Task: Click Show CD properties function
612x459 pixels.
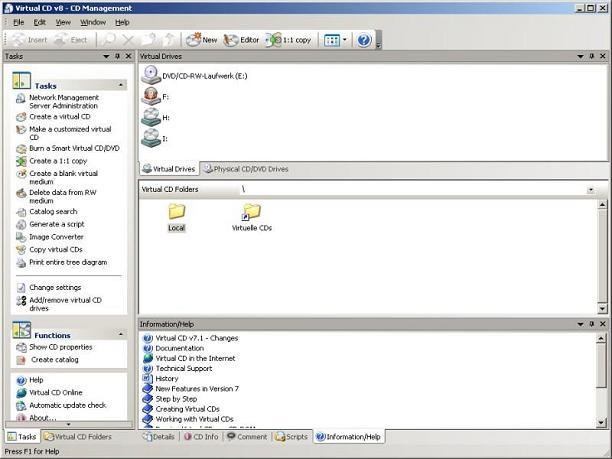Action: click(60, 347)
